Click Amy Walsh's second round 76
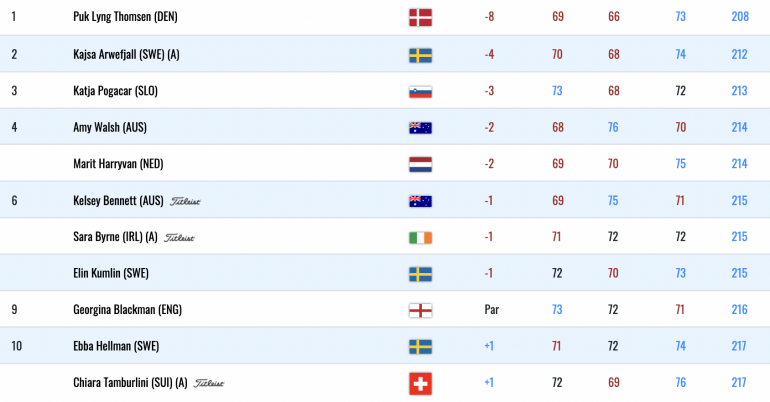770x402 pixels. (613, 128)
